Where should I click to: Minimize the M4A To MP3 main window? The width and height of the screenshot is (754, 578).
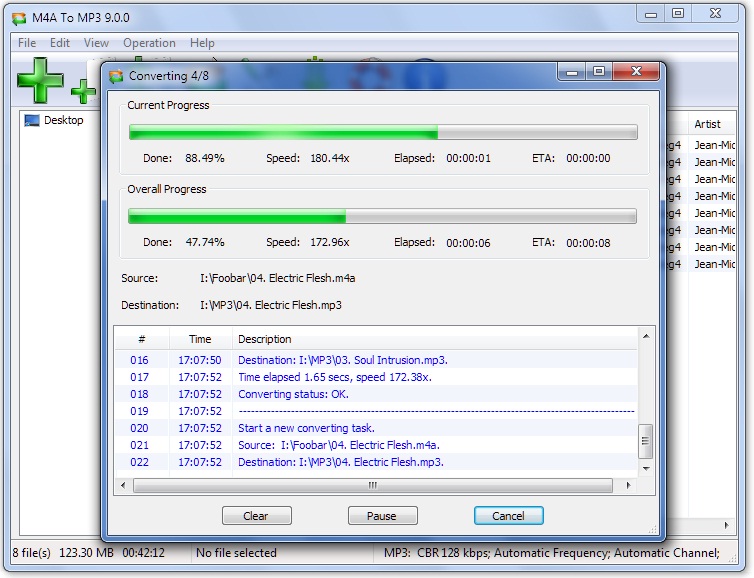(x=651, y=14)
